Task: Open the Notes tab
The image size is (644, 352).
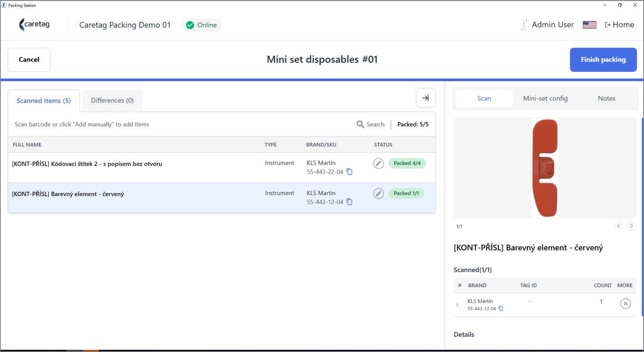Action: (x=606, y=98)
